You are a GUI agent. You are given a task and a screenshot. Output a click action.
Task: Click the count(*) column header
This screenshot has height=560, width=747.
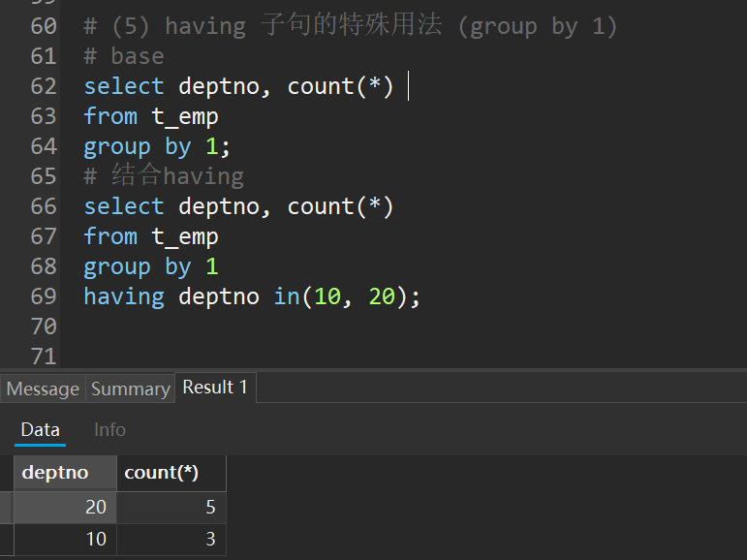(x=171, y=473)
